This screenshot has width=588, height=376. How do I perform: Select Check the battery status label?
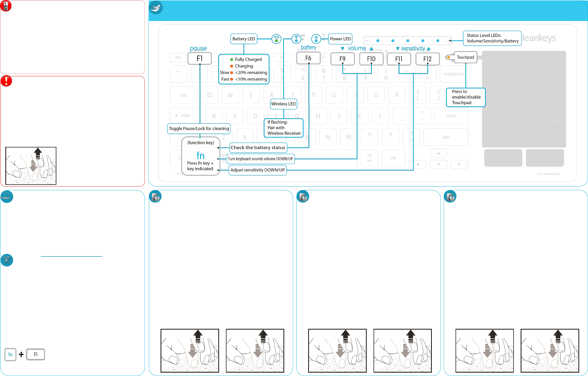pyautogui.click(x=258, y=148)
